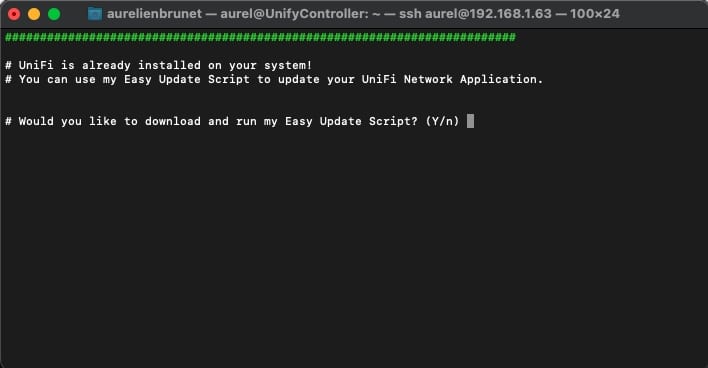
Task: Close the terminal window with red button
Action: pos(14,14)
